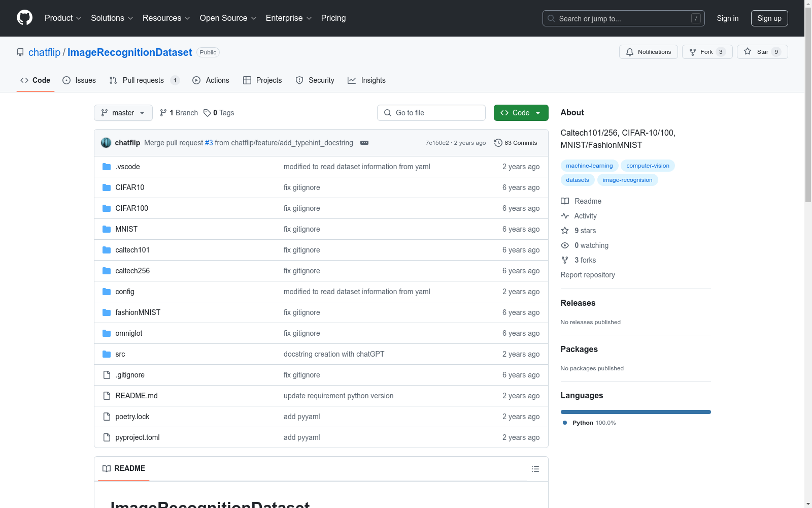Open the image-recognision topic tag

627,180
